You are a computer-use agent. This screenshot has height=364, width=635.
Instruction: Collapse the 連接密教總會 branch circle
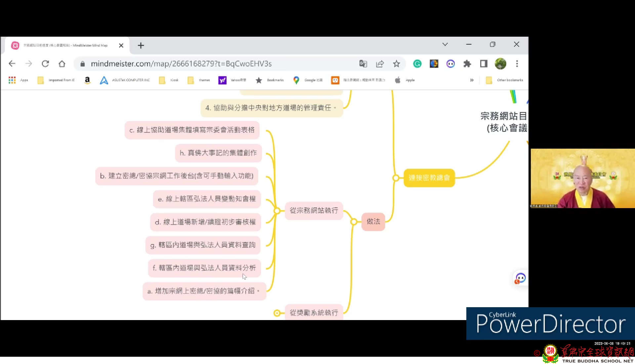(x=396, y=178)
